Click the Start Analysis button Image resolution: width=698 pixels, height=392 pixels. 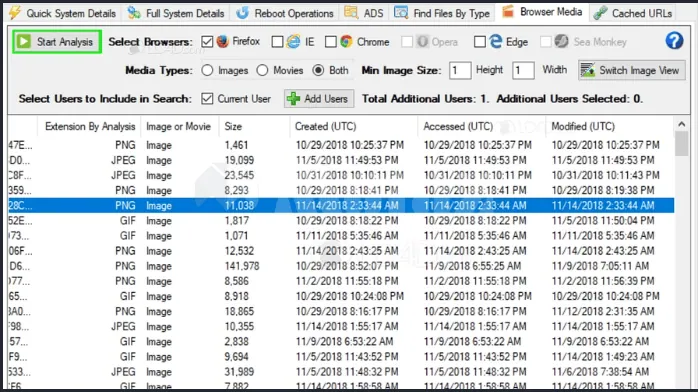point(57,42)
